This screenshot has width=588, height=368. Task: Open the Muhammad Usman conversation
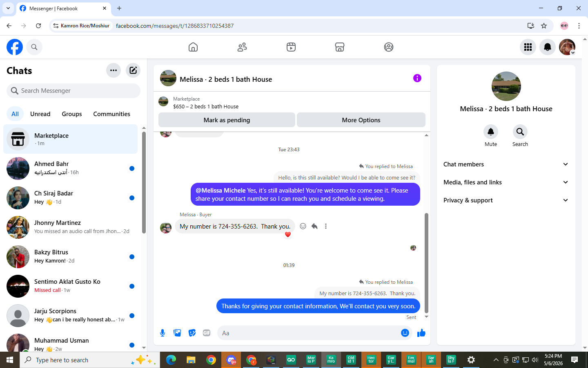pos(71,343)
